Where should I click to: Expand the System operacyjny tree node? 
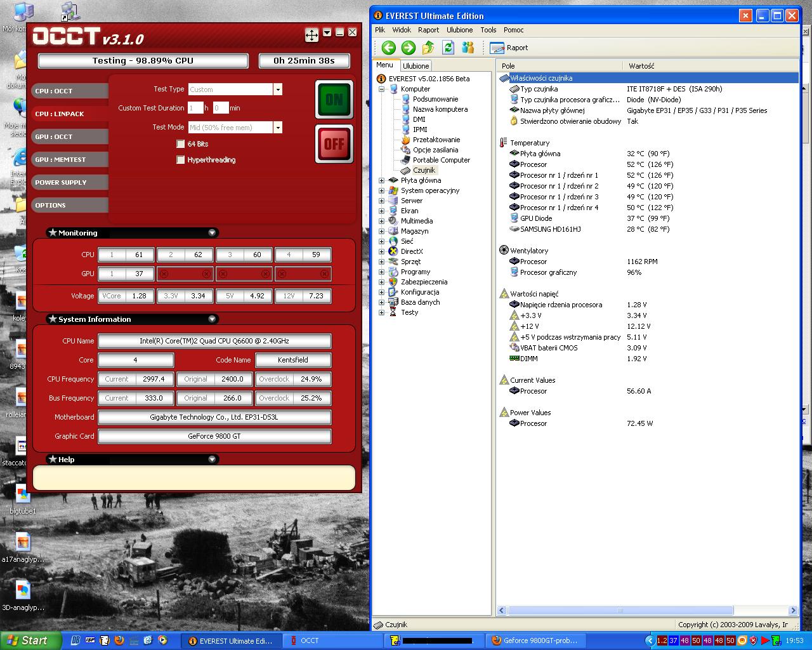(382, 190)
